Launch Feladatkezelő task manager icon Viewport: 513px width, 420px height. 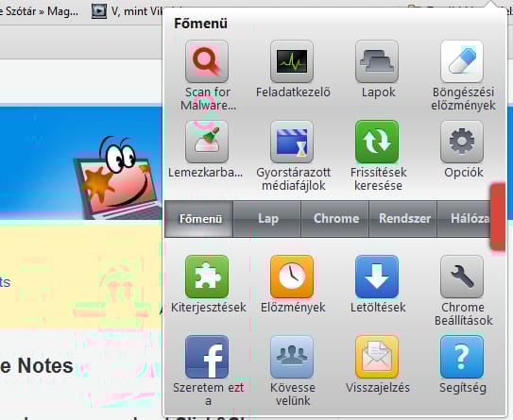click(x=292, y=61)
